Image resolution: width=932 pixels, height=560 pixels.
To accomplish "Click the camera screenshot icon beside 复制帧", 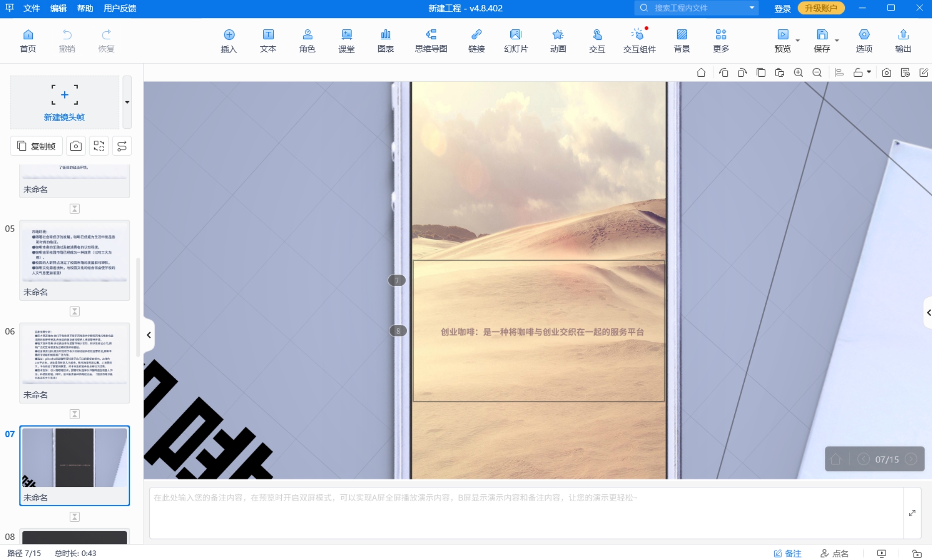I will (x=76, y=146).
